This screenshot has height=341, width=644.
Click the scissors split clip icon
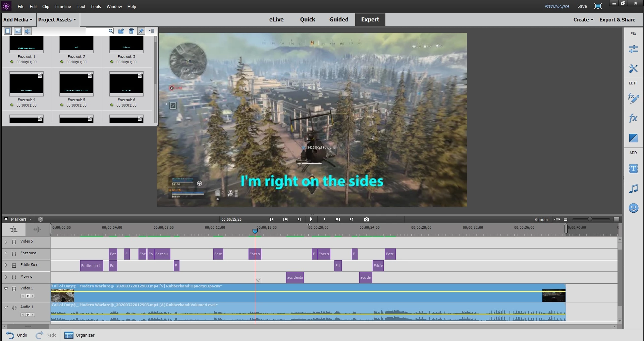[x=258, y=280]
